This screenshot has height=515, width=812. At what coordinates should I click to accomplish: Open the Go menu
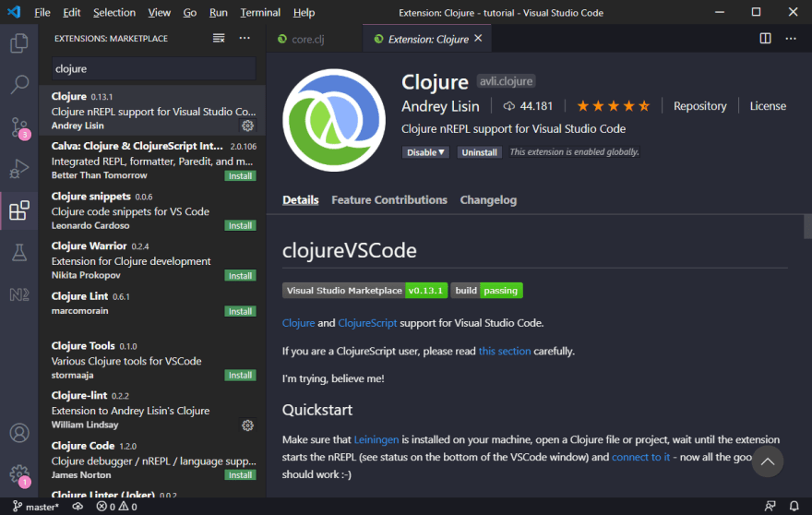(x=189, y=12)
